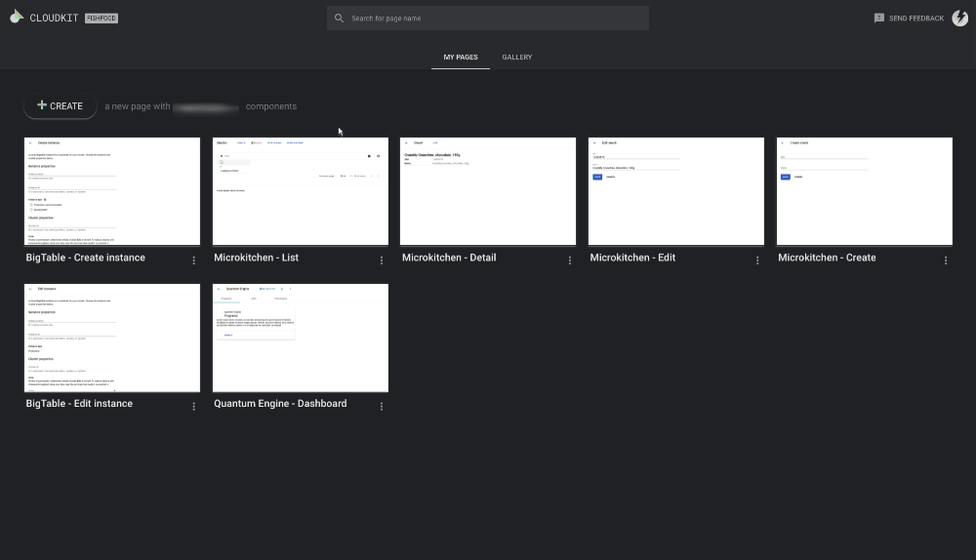Click the 'Microkitchen - List' title
This screenshot has width=976, height=560.
tap(257, 258)
